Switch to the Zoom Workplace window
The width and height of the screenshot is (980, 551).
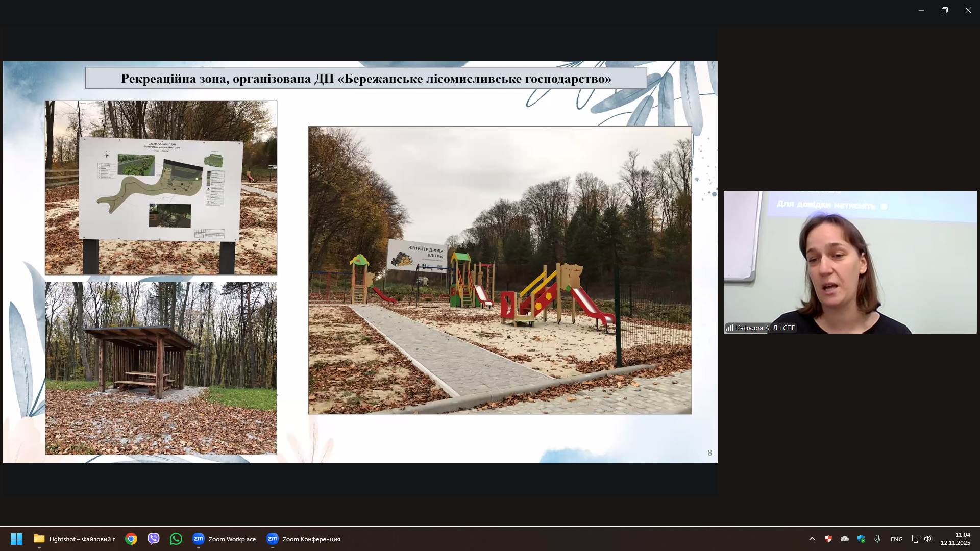pyautogui.click(x=224, y=539)
